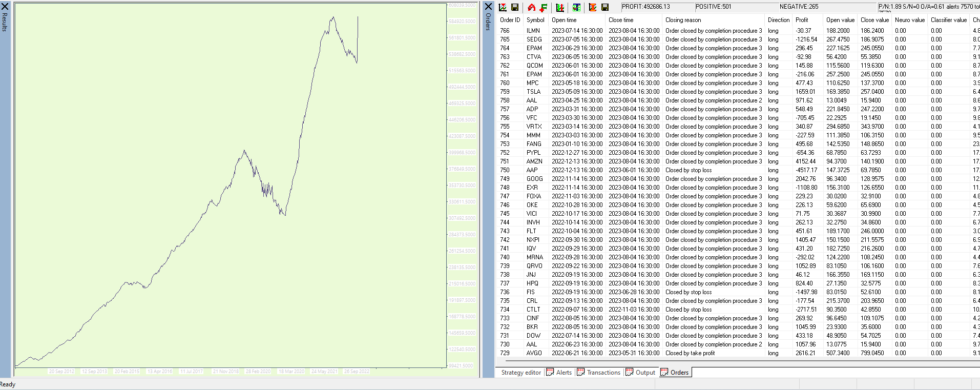Click the chart icon with yellow I-beam

click(x=593, y=7)
